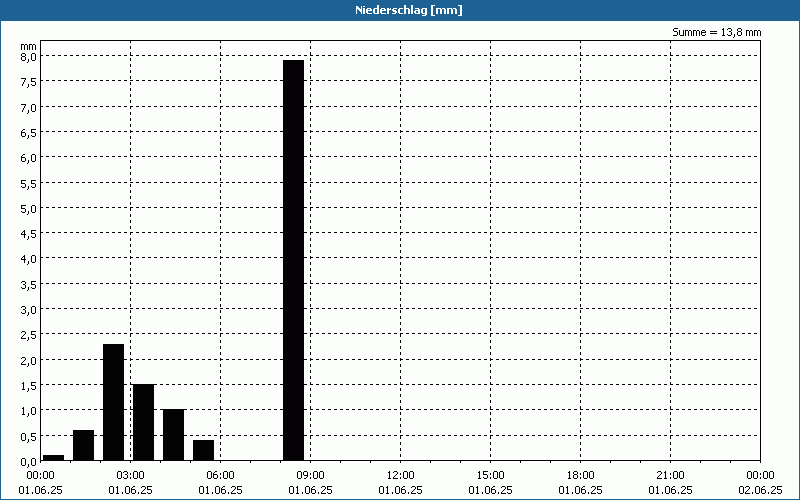Click the '8,0' y-axis label

pyautogui.click(x=28, y=56)
